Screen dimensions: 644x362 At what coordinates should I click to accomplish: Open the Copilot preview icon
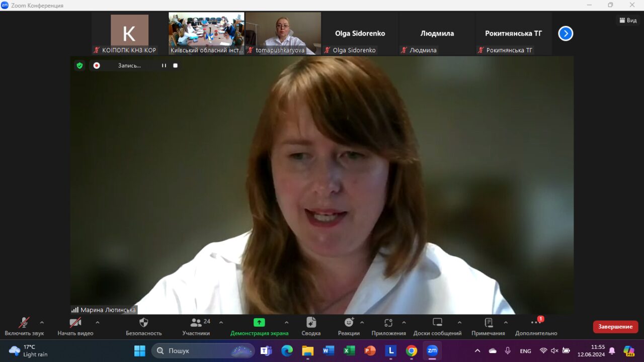pos(628,350)
